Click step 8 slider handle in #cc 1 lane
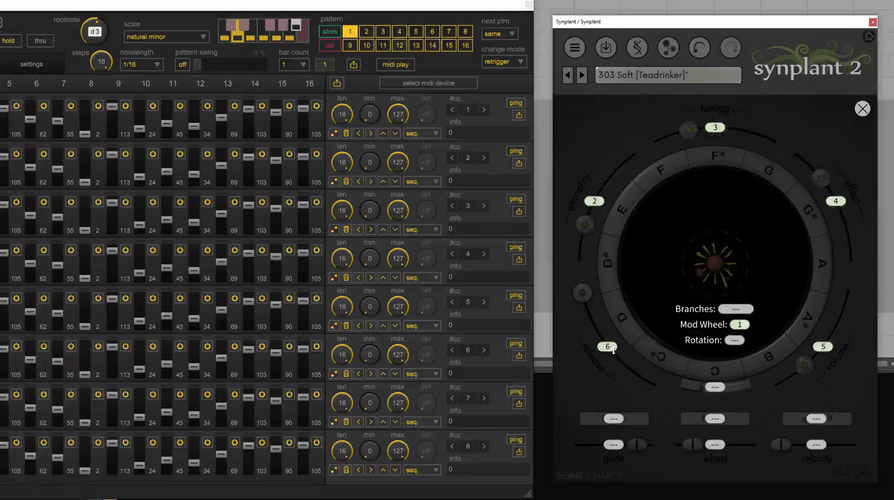Screen dimensions: 894x500 click(85, 133)
